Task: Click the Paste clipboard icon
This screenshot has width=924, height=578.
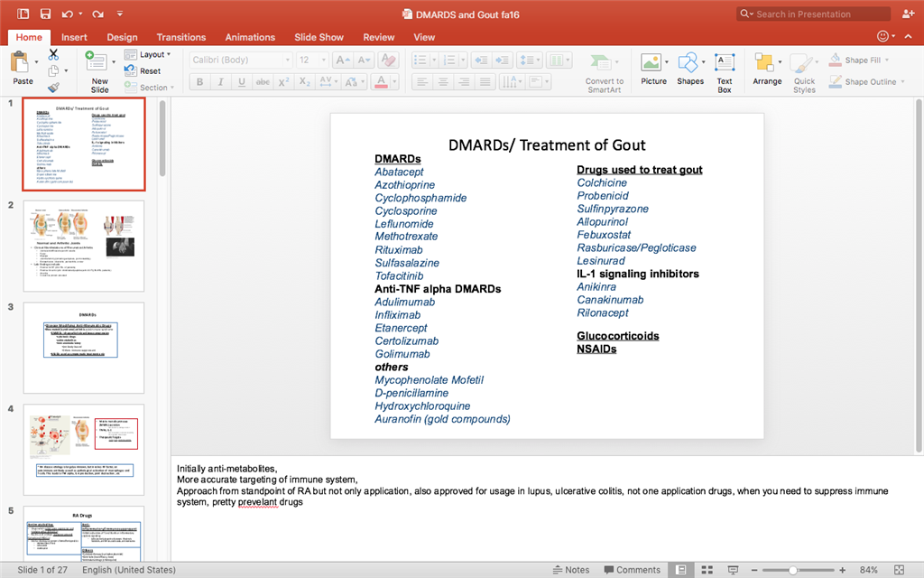Action: [20, 61]
